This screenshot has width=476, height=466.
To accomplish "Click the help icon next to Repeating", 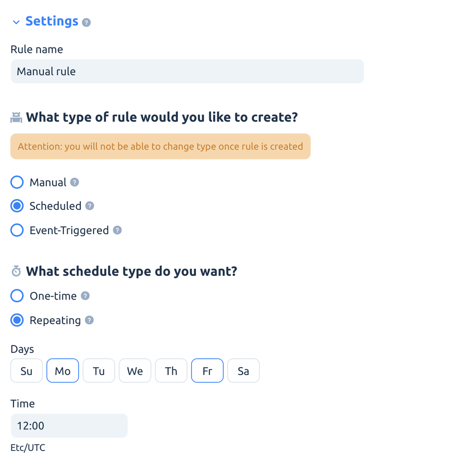I will point(89,320).
